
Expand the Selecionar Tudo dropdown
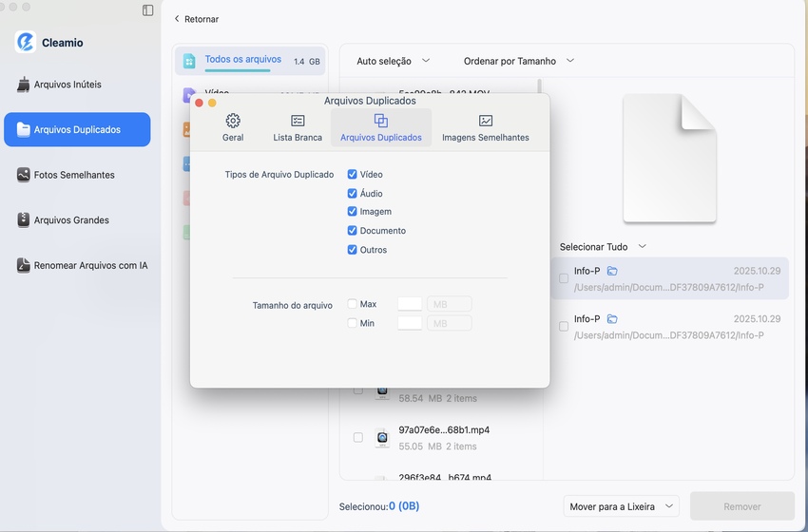point(603,247)
